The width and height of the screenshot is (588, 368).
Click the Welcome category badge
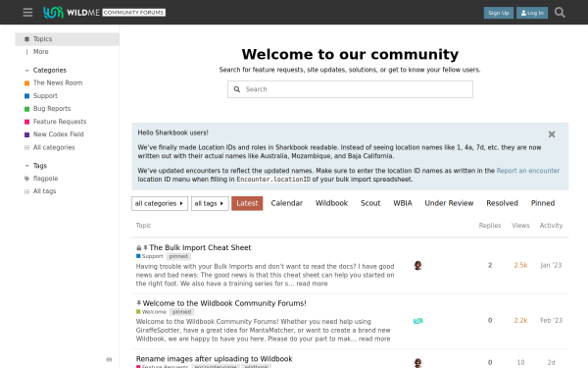coord(151,312)
